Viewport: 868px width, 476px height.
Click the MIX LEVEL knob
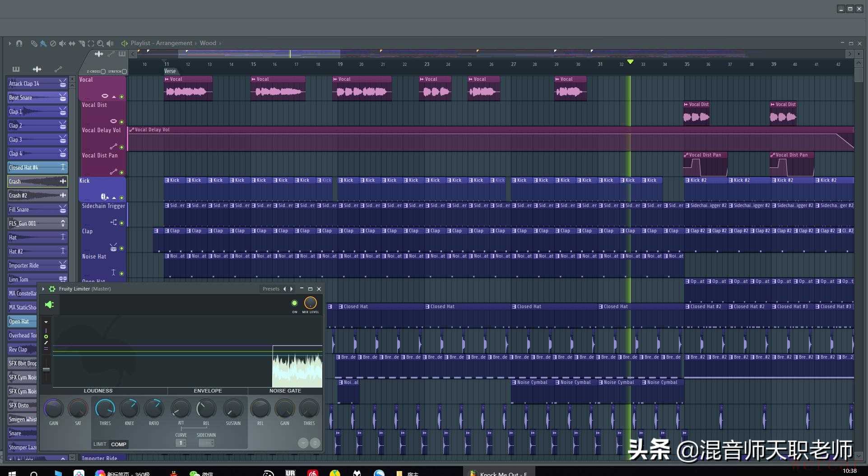tap(311, 303)
